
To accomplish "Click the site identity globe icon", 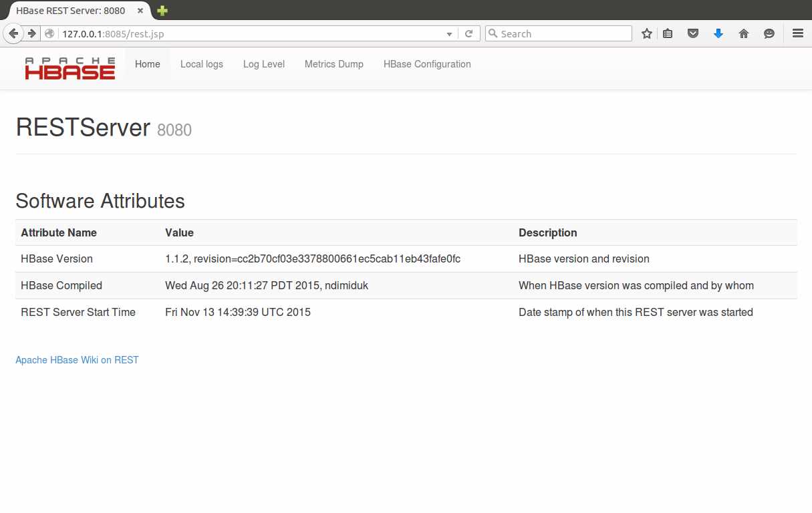I will [49, 33].
